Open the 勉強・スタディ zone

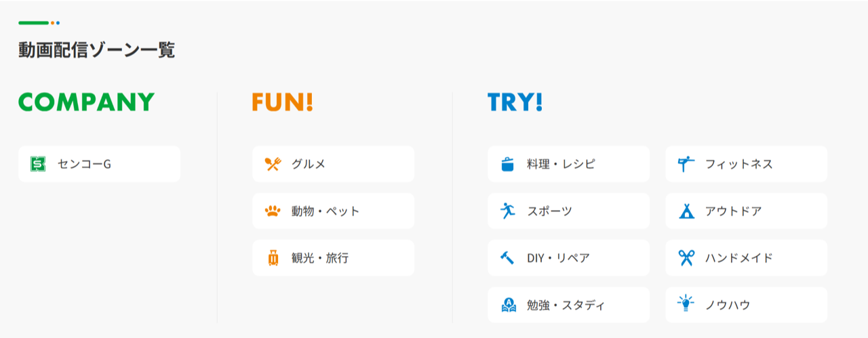568,305
